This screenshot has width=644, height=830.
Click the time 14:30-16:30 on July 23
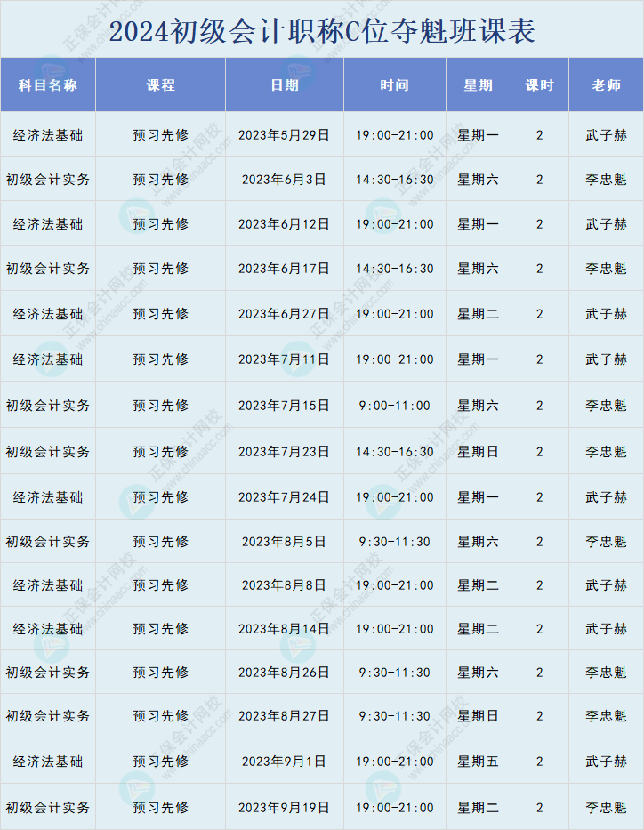(395, 452)
